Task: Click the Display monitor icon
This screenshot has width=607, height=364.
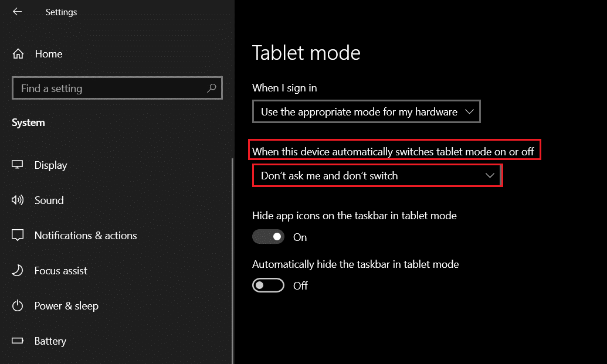Action: pyautogui.click(x=18, y=165)
